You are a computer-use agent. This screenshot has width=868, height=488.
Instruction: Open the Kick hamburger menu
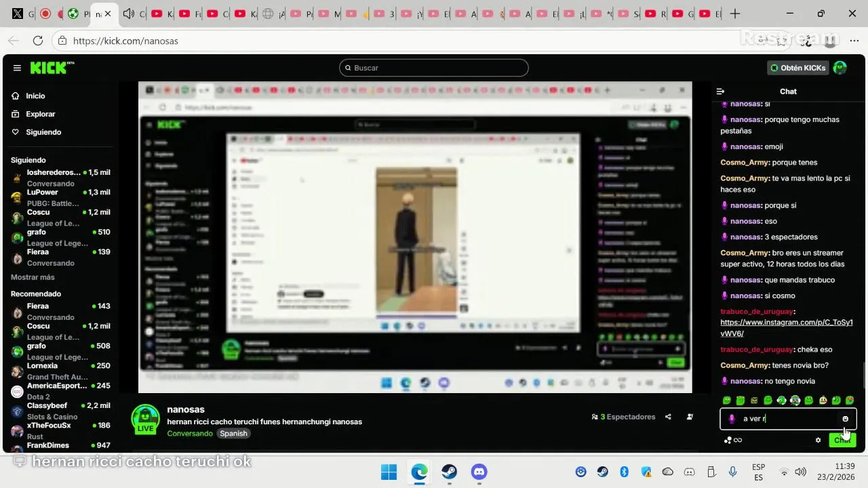tap(17, 68)
